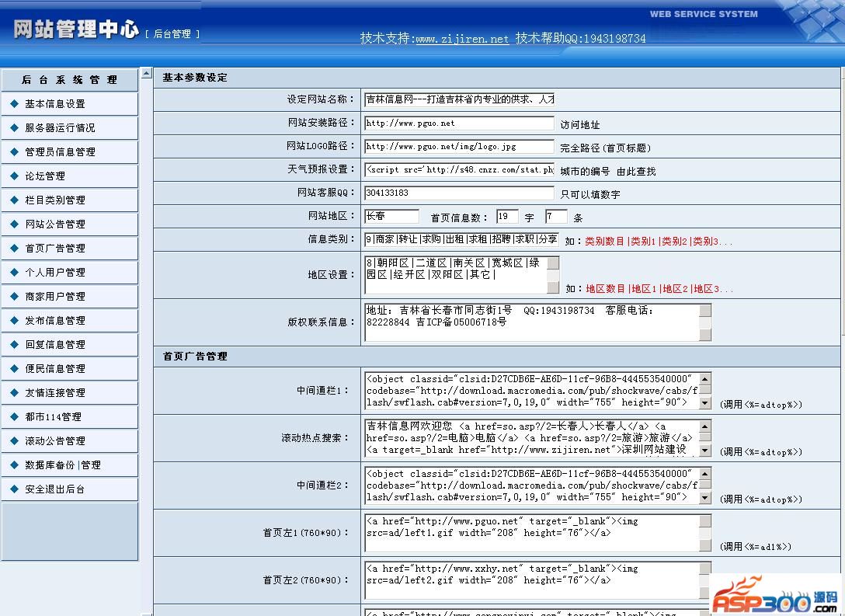Viewport: 845px width, 616px height.
Task: Open 个人用户管理
Action: [55, 272]
